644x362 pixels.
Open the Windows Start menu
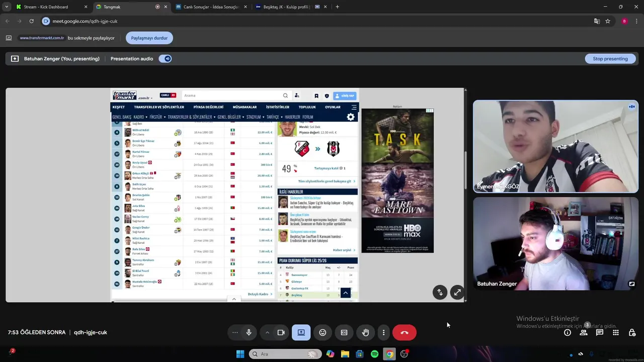[x=240, y=354]
